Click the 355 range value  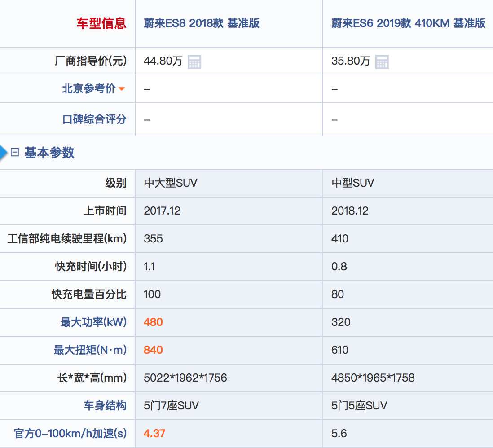point(153,239)
